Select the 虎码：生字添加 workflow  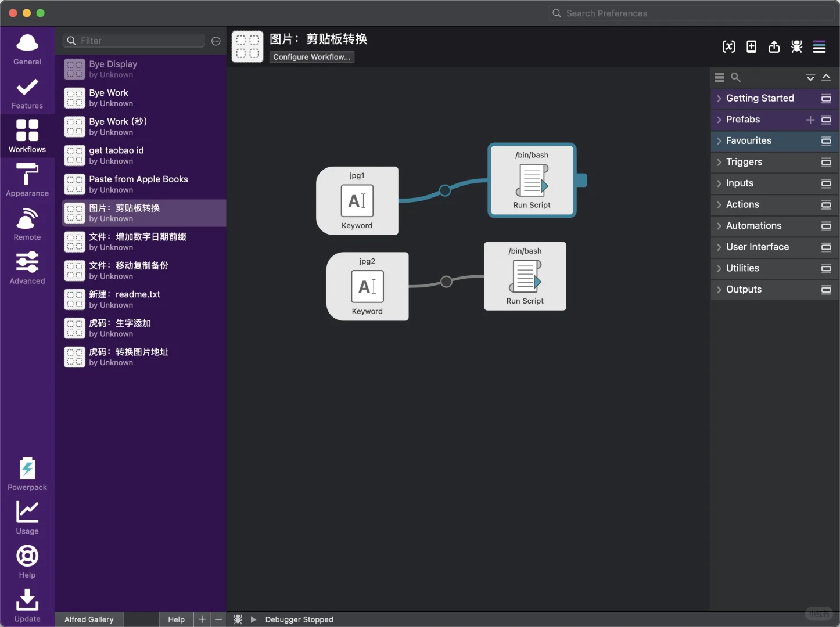[x=144, y=329]
